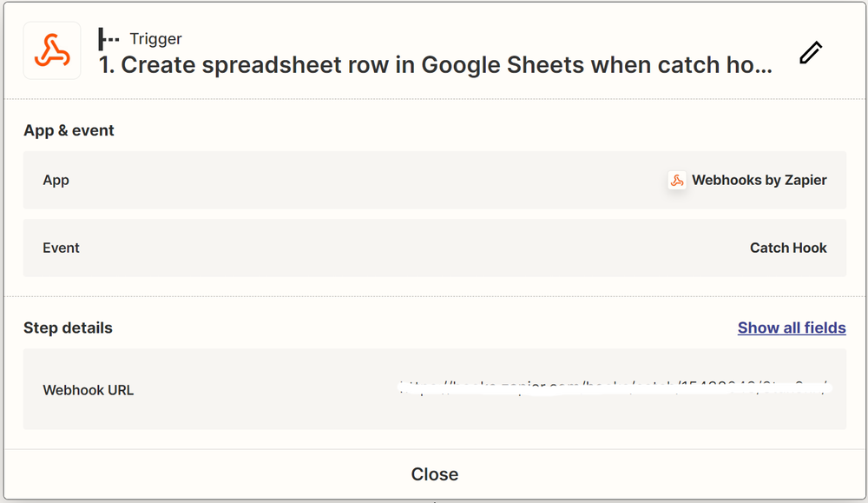Image resolution: width=868 pixels, height=503 pixels.
Task: Click the trigger step icon beside Trigger label
Action: pyautogui.click(x=108, y=38)
